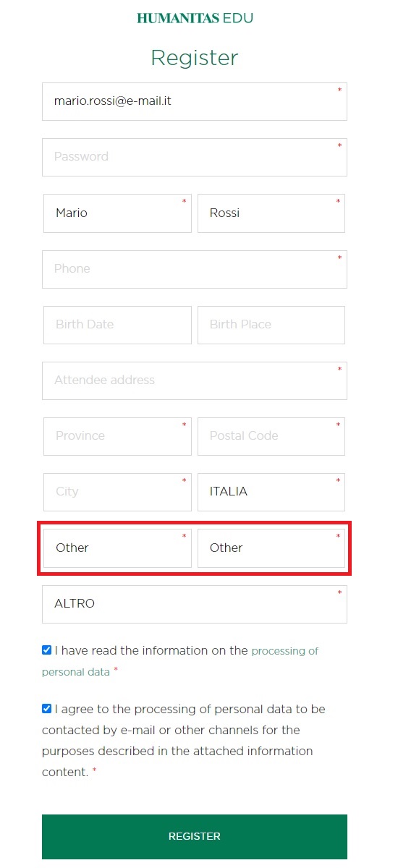The image size is (398, 868).
Task: Open the ITALIA country dropdown
Action: pyautogui.click(x=271, y=492)
